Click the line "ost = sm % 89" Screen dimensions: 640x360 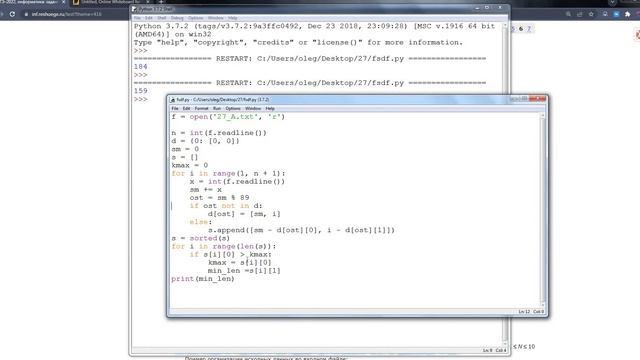pyautogui.click(x=219, y=198)
